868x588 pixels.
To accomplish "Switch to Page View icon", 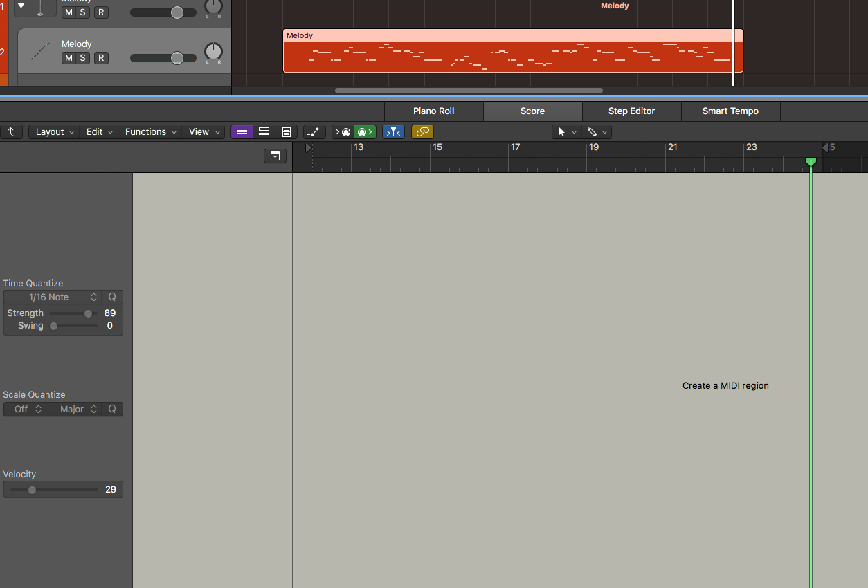I will pos(287,131).
